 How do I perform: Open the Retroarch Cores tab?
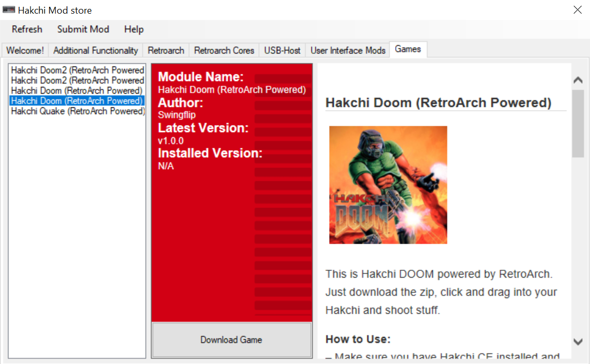[224, 50]
